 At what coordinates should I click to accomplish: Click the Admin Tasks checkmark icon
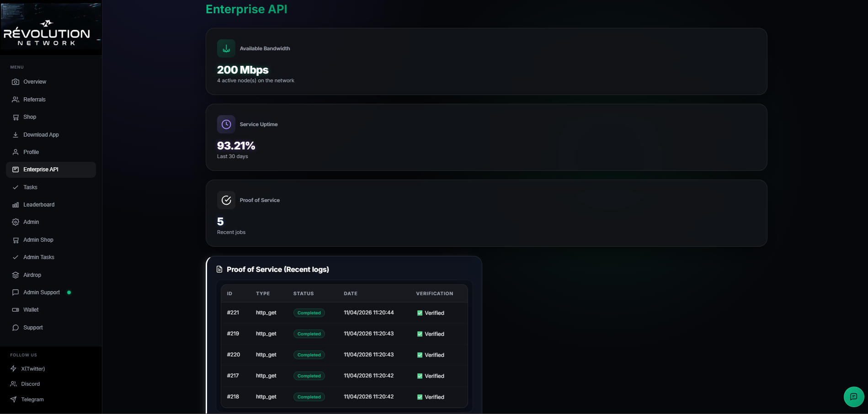coord(16,257)
